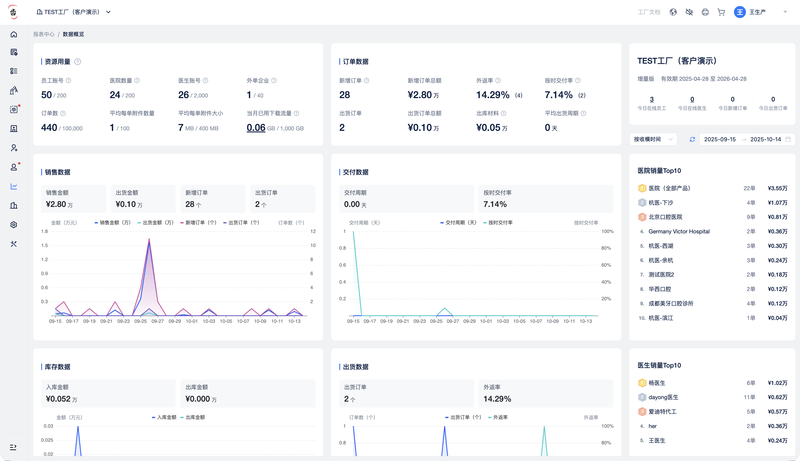800x461 pixels.
Task: Click the printer icon in top bar
Action: point(705,12)
